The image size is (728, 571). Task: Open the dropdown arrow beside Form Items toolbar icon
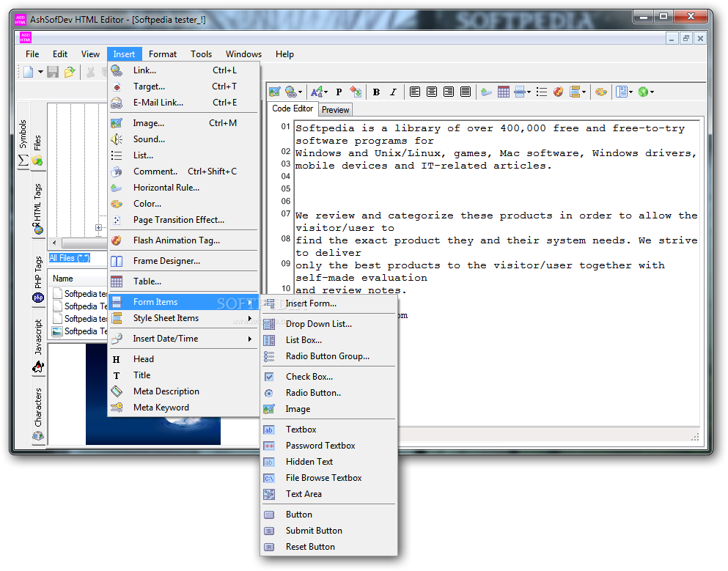(x=529, y=92)
